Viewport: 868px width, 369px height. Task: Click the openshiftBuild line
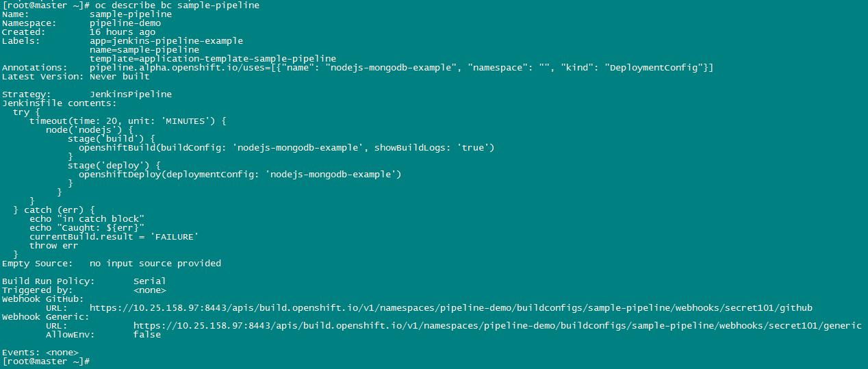point(286,147)
